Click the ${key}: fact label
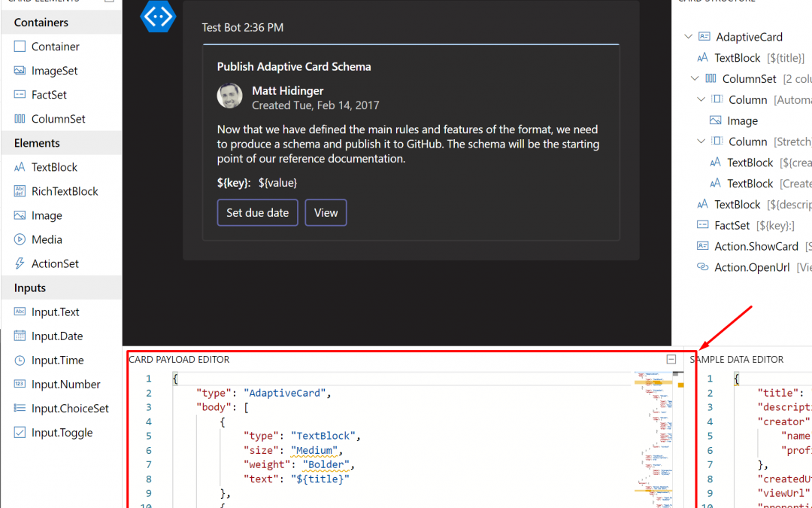Screen dimensions: 812x508 234,182
